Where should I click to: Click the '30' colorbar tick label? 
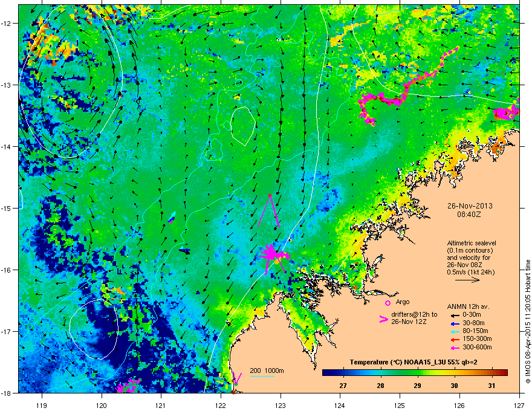coord(454,386)
